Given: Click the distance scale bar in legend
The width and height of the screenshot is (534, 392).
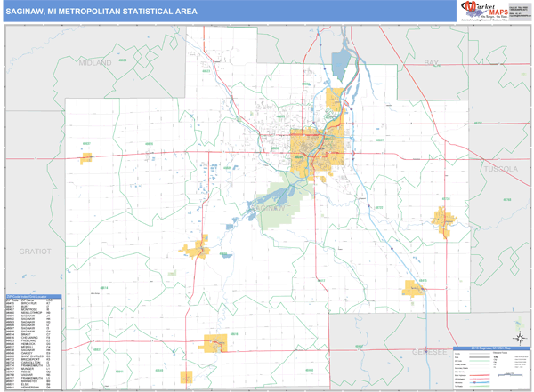Looking at the screenshot, I should pos(510,374).
